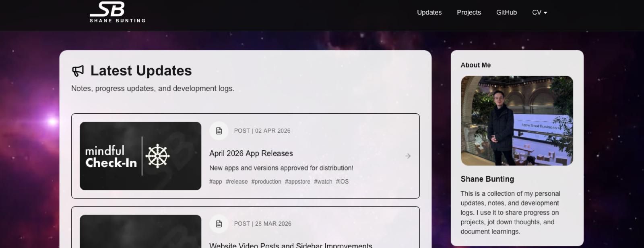
Task: Select the #production tag
Action: [266, 182]
